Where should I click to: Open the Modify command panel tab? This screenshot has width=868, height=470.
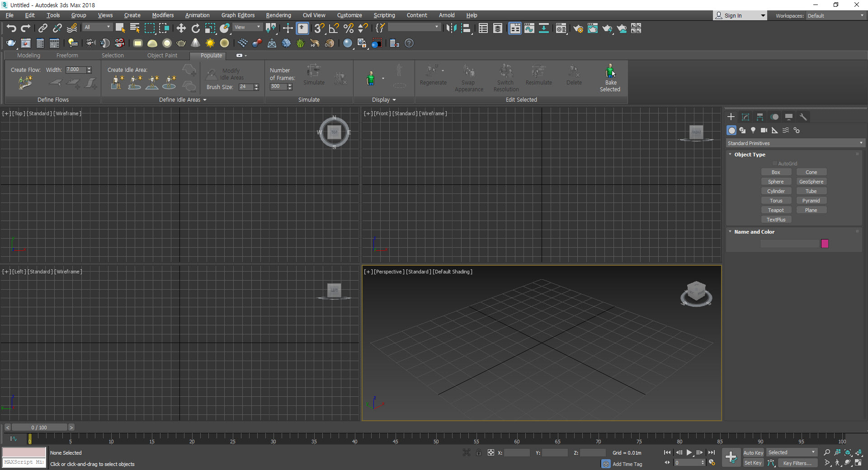[x=745, y=117]
